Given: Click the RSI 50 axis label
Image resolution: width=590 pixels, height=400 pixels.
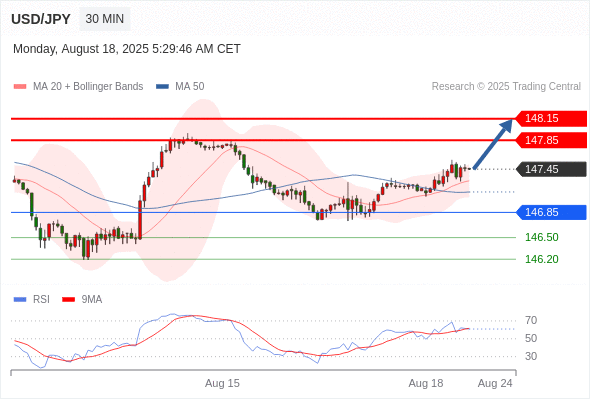Looking at the screenshot, I should (531, 338).
